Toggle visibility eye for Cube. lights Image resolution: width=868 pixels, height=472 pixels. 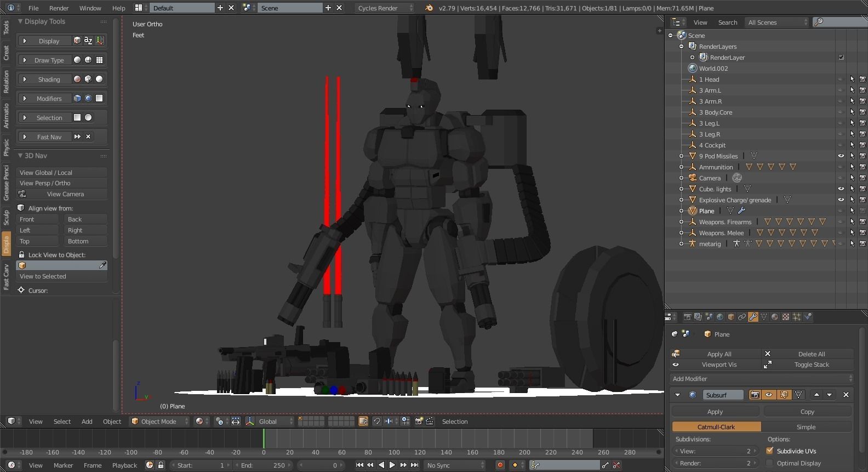click(841, 189)
